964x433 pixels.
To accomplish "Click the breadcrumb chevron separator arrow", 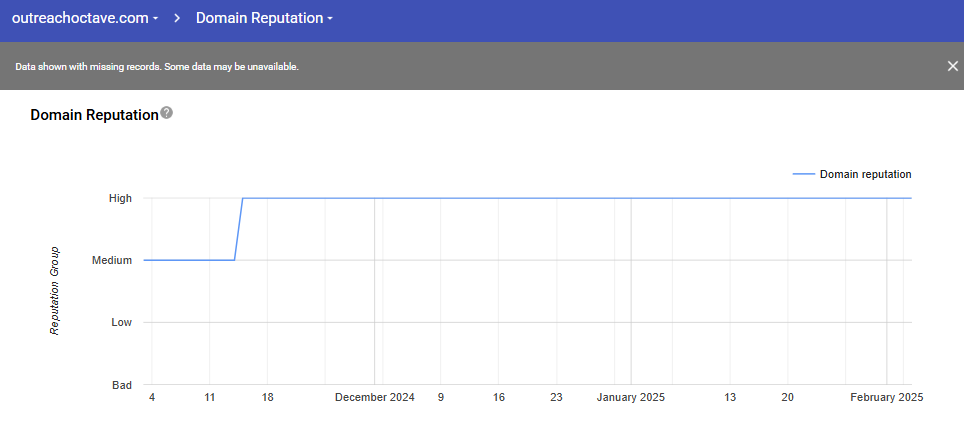I will (x=175, y=18).
